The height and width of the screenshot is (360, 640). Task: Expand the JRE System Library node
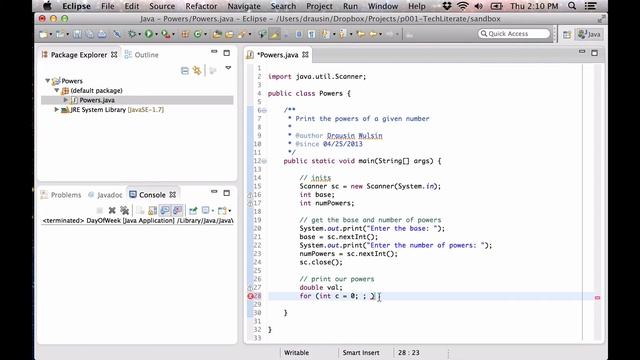tap(57, 109)
